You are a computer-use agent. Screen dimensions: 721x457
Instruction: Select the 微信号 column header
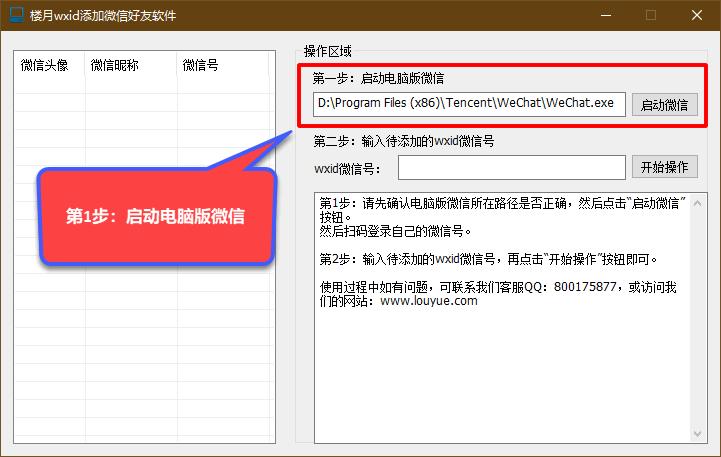point(200,65)
